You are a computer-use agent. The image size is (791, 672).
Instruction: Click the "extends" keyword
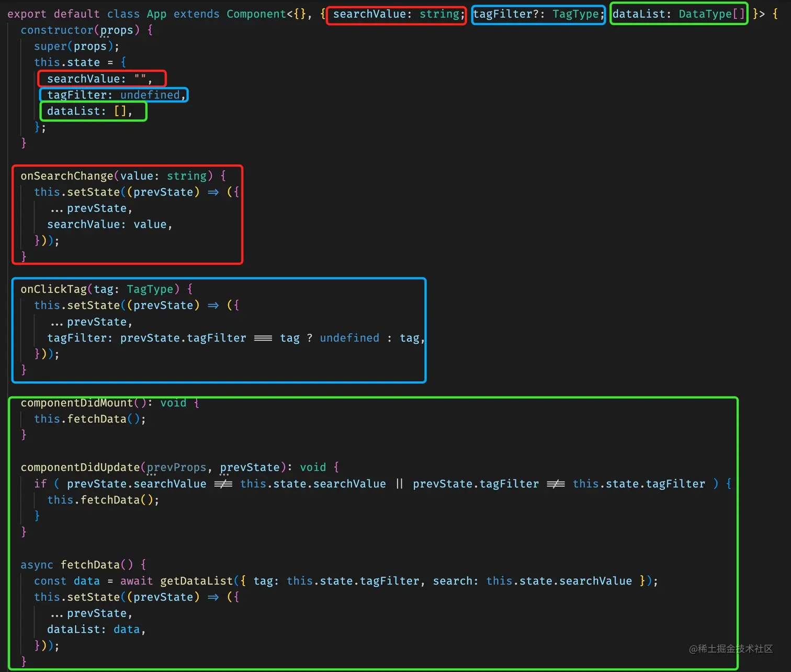(197, 14)
